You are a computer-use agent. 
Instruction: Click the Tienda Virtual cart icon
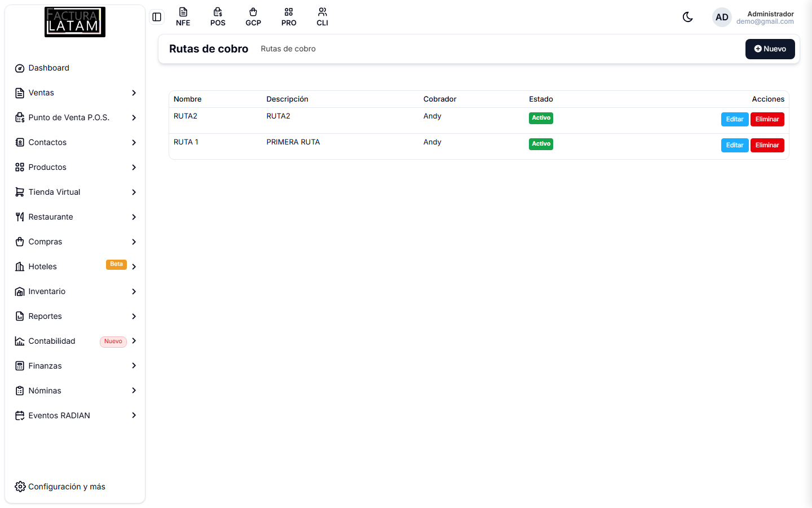[20, 192]
